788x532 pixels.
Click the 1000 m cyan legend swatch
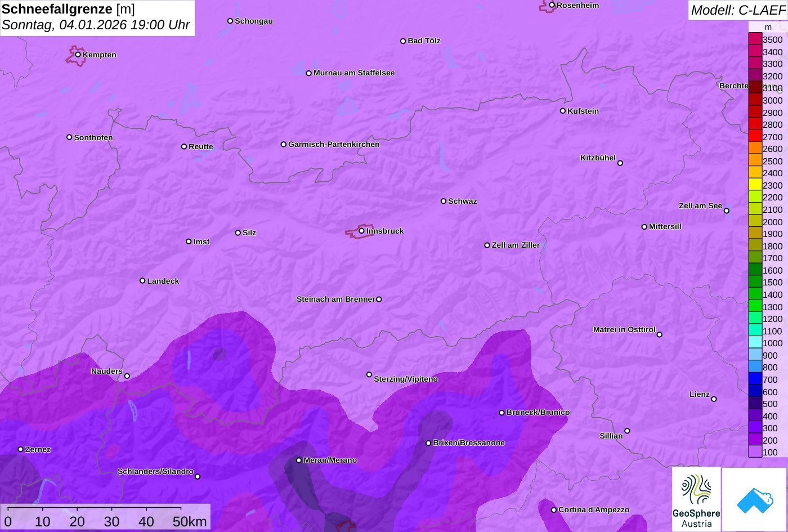click(x=755, y=342)
